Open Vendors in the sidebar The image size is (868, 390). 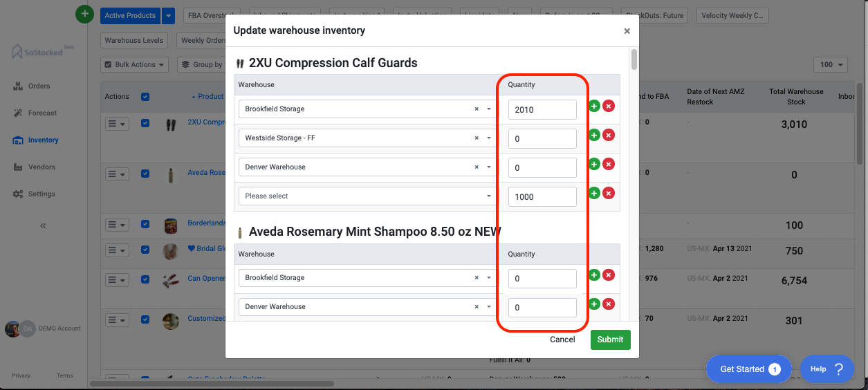(34, 167)
